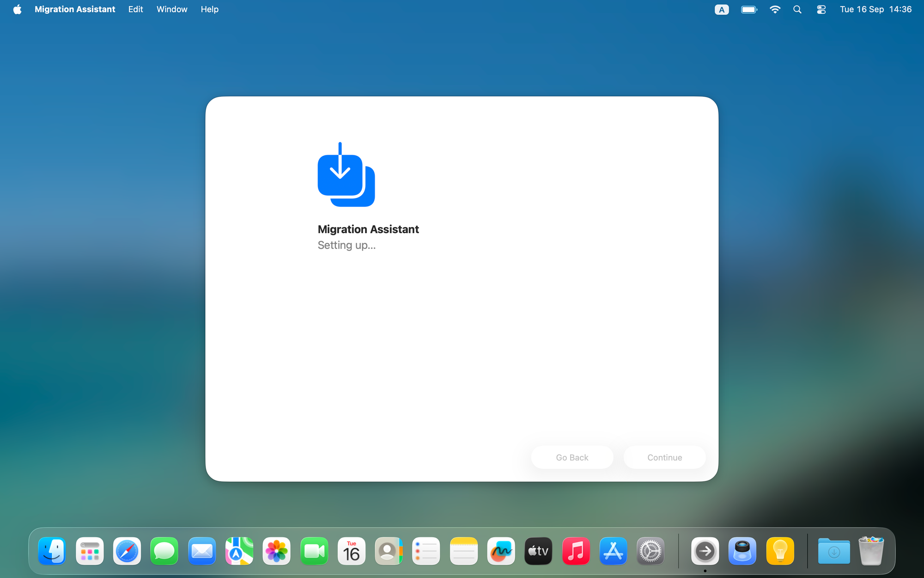The width and height of the screenshot is (924, 578).
Task: Open Spotlight search in the menu bar
Action: [x=797, y=9]
